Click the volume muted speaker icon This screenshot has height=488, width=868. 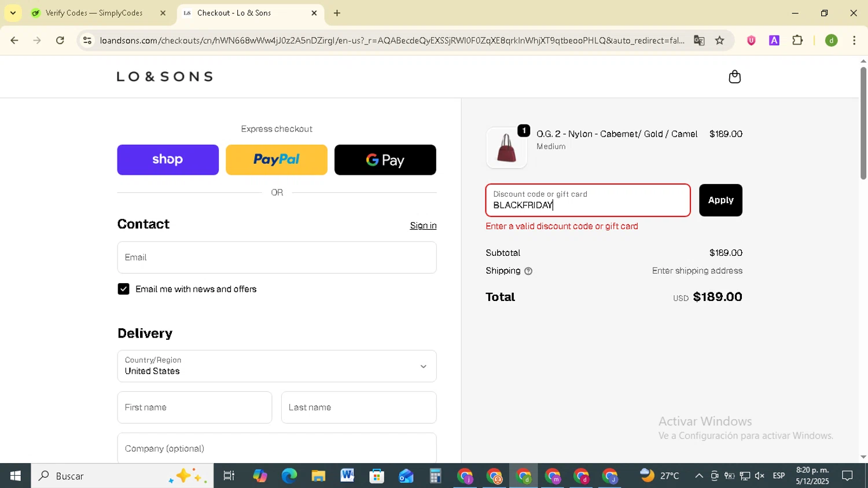(760, 476)
